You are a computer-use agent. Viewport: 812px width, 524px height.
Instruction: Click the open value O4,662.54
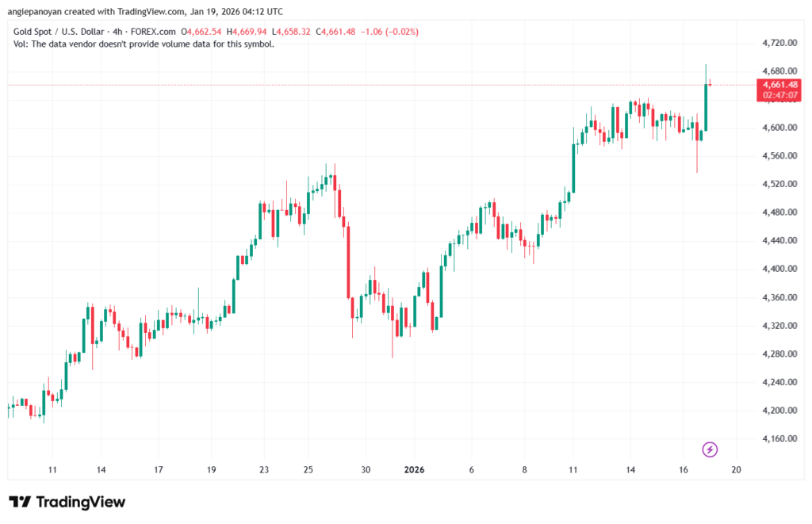[x=203, y=32]
